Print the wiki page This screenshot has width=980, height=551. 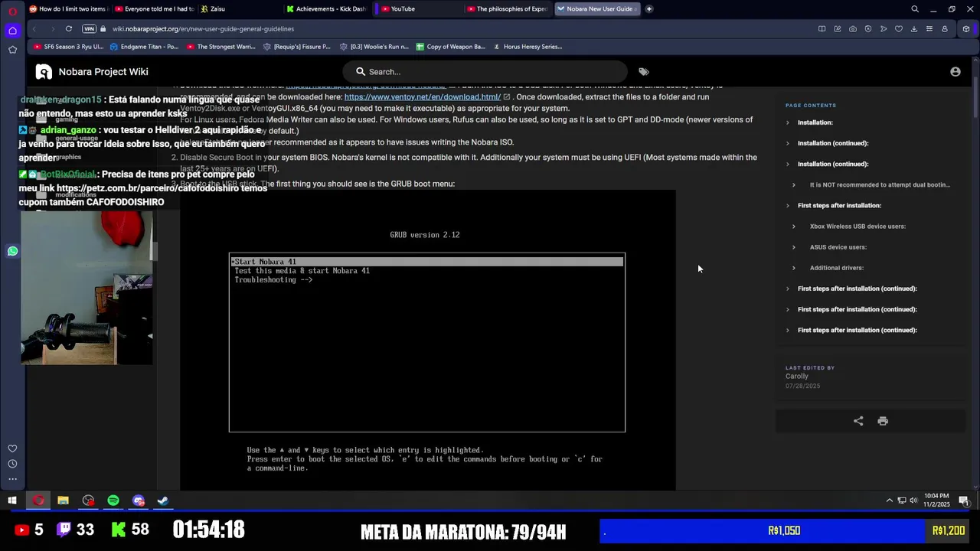point(883,421)
